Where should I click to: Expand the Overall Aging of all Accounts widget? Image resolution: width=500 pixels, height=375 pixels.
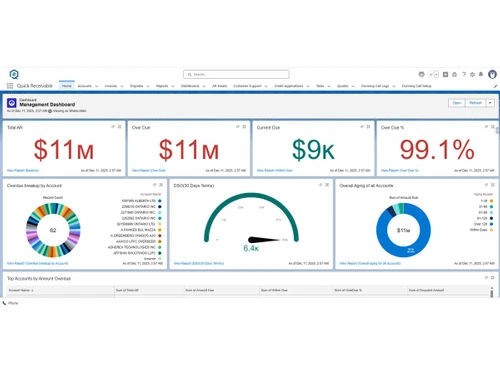coord(493,185)
